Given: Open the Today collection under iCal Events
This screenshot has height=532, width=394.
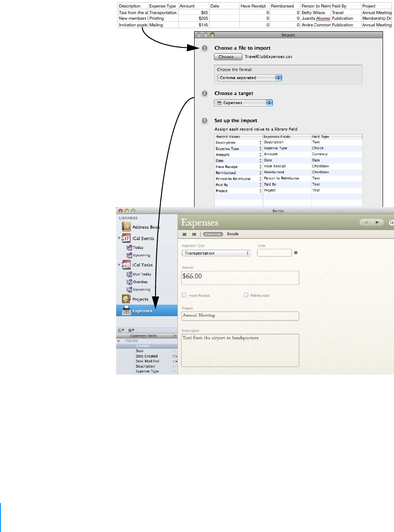Looking at the screenshot, I should pyautogui.click(x=135, y=248).
